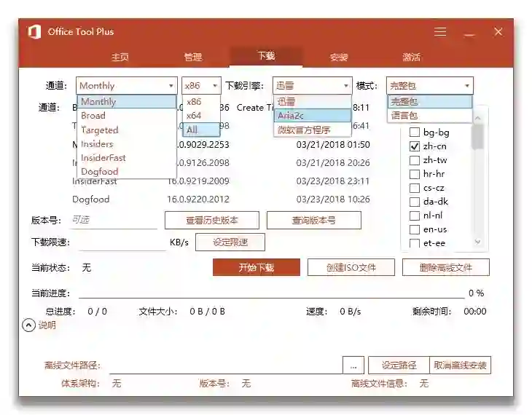Check the zh-tw language checkbox

coord(415,160)
